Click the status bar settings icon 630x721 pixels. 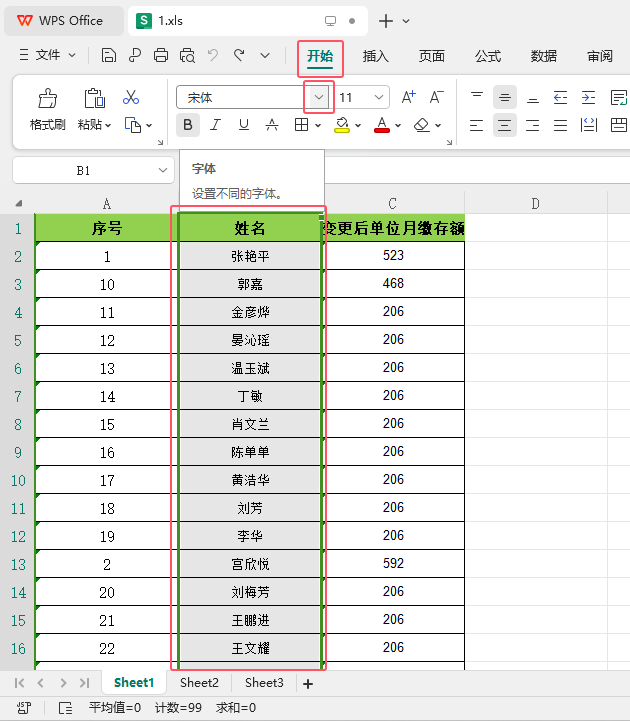24,708
